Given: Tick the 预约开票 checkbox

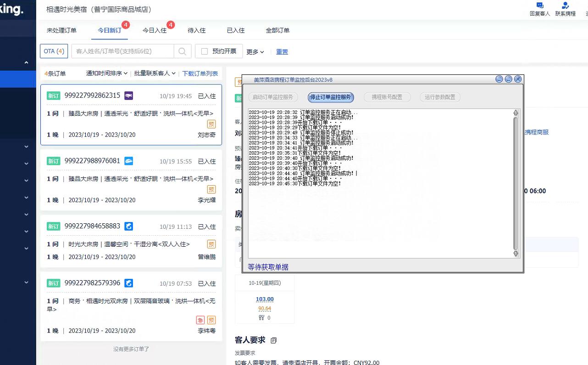Looking at the screenshot, I should 205,51.
